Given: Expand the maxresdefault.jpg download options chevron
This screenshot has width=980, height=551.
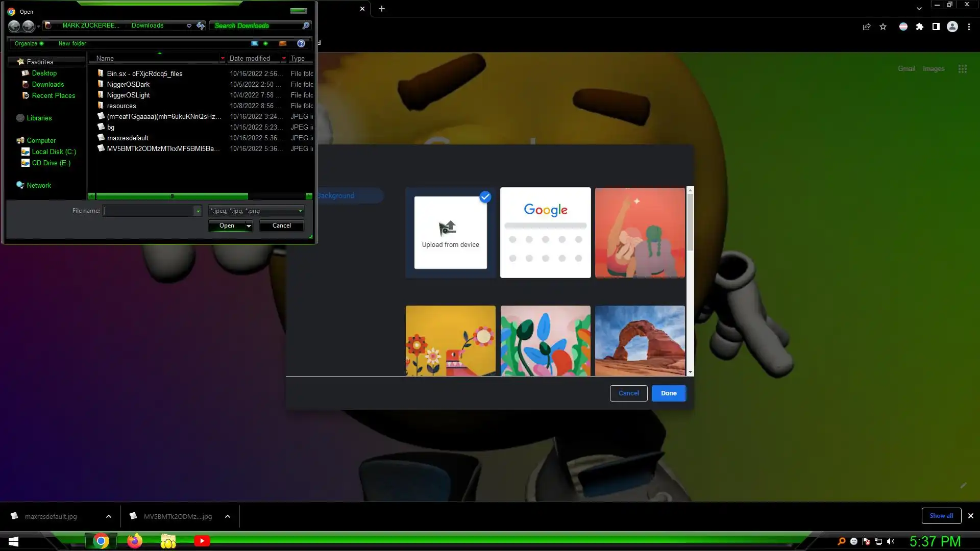Looking at the screenshot, I should point(109,516).
